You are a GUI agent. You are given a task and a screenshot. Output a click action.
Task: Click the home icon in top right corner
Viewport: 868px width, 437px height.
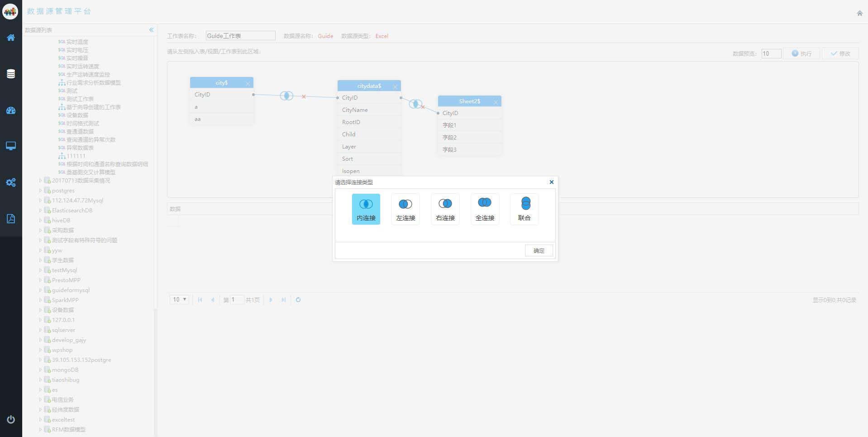point(859,13)
